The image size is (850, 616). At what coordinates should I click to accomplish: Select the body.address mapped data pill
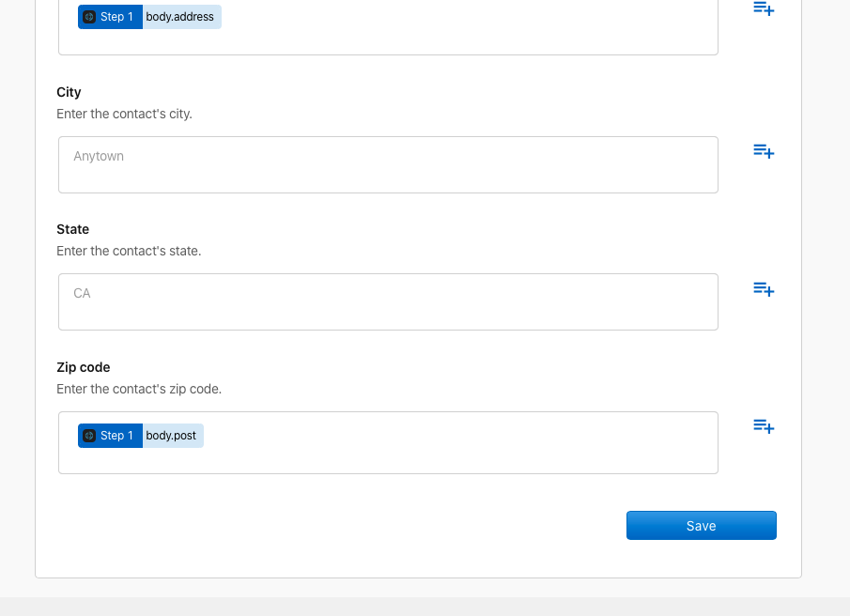pyautogui.click(x=180, y=17)
